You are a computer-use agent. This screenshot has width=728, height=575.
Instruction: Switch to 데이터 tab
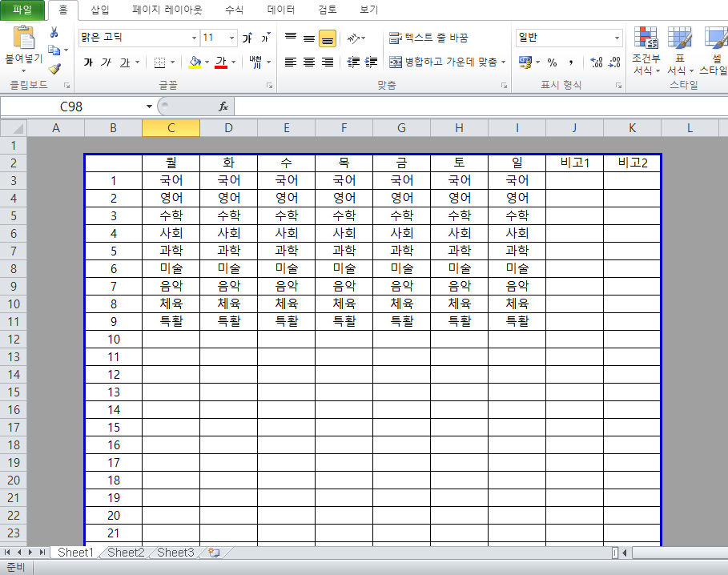pos(281,10)
